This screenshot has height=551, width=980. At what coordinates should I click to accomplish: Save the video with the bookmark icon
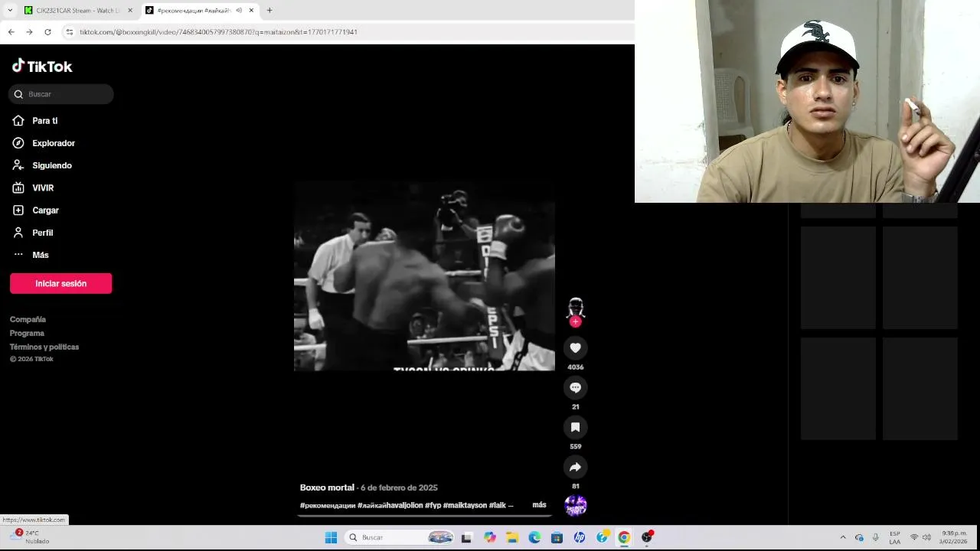click(x=575, y=427)
